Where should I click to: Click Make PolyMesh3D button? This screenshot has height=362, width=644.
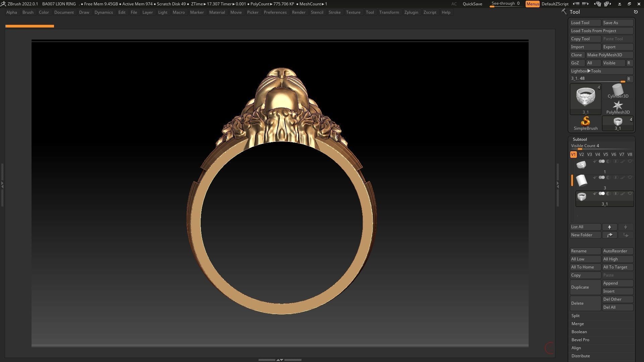(x=609, y=55)
